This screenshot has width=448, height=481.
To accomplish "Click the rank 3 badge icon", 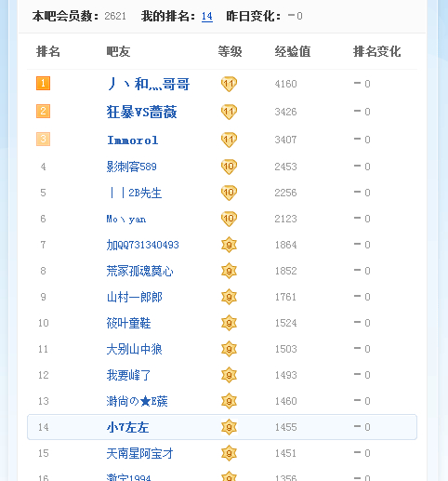I will (43, 140).
